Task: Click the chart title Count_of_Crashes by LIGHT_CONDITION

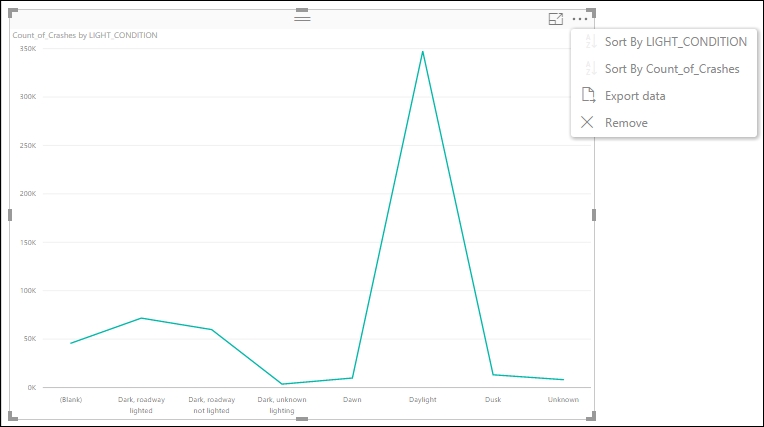Action: click(x=85, y=35)
